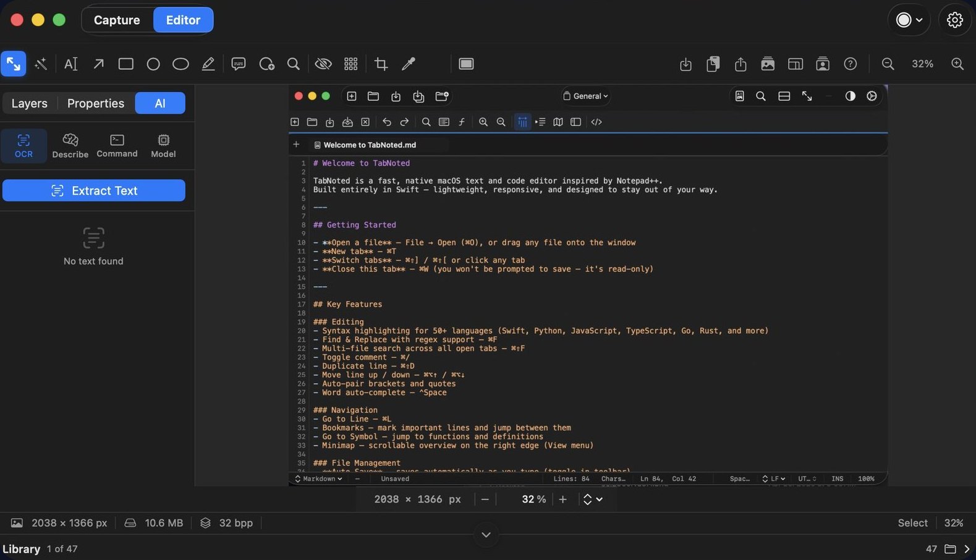Screen dimensions: 976x560
Task: Increase canvas zoom with plus button
Action: 562,499
